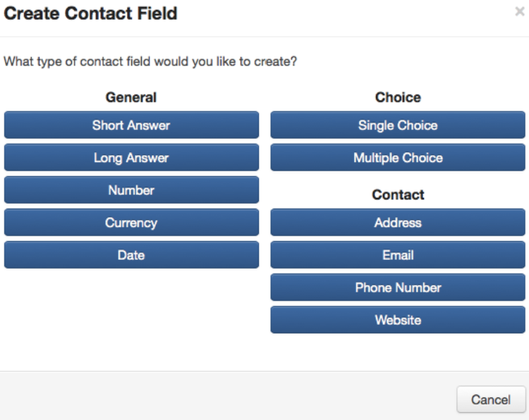Image resolution: width=529 pixels, height=420 pixels.
Task: Click the blank area below the Date button
Action: click(x=131, y=310)
